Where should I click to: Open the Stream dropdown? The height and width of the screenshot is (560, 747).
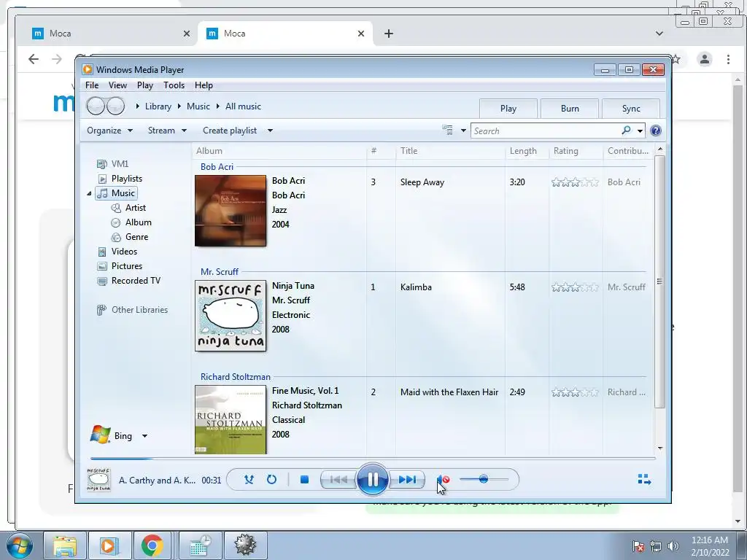click(x=167, y=131)
